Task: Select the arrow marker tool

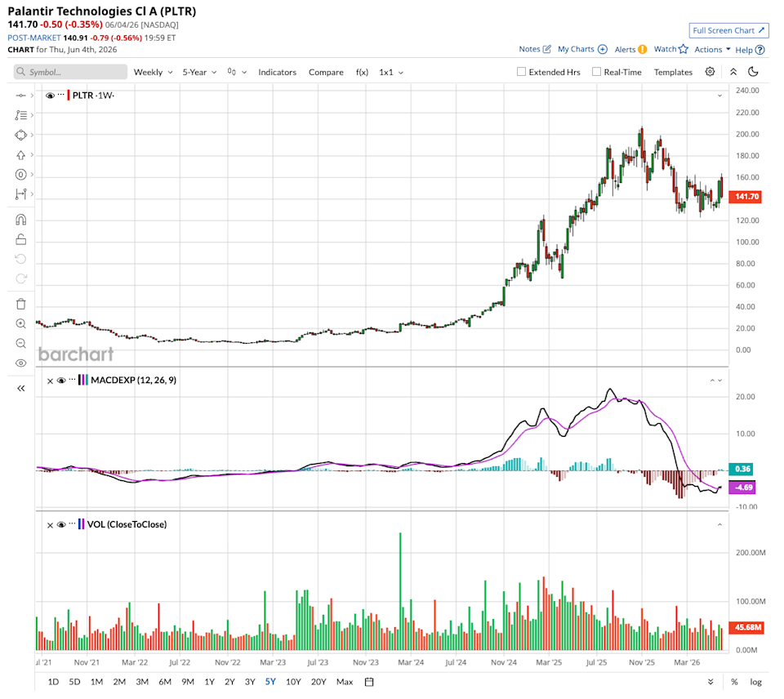Action: point(20,155)
